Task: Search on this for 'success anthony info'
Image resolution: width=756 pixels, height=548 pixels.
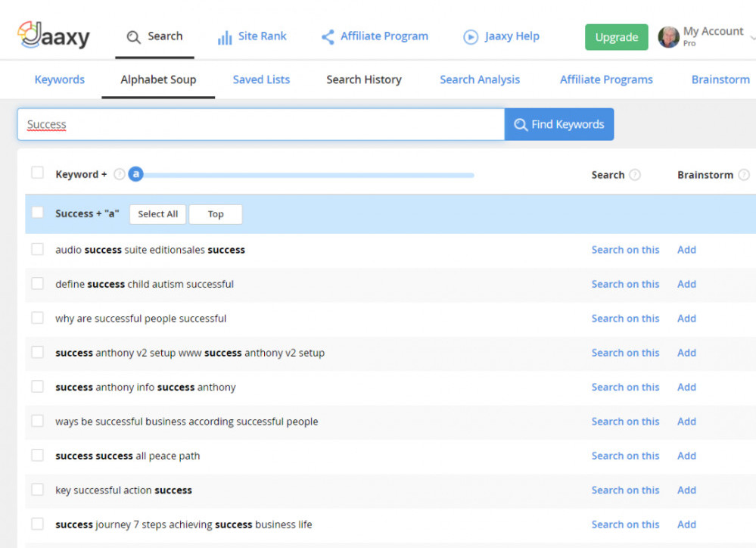Action: 625,387
